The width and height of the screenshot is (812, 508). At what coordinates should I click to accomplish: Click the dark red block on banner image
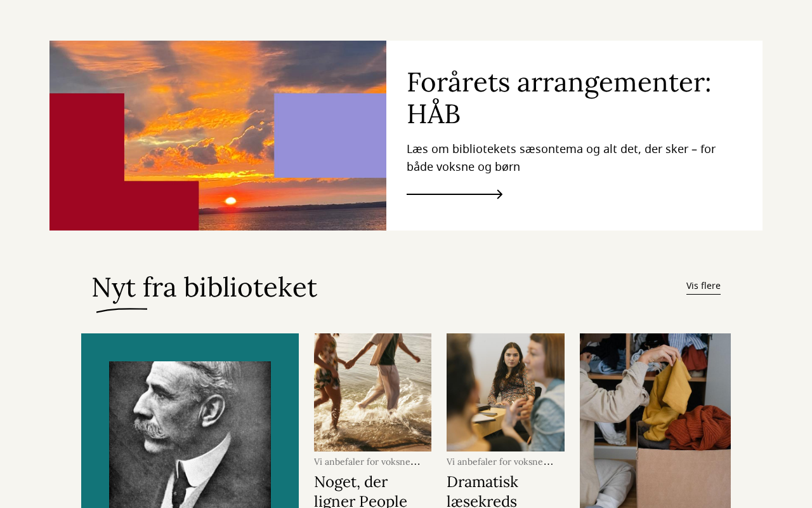87,162
